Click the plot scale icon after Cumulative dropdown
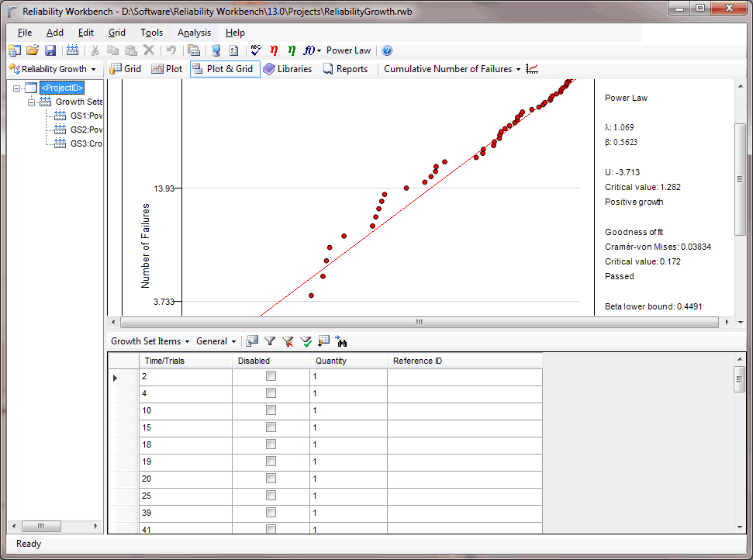 click(x=532, y=69)
